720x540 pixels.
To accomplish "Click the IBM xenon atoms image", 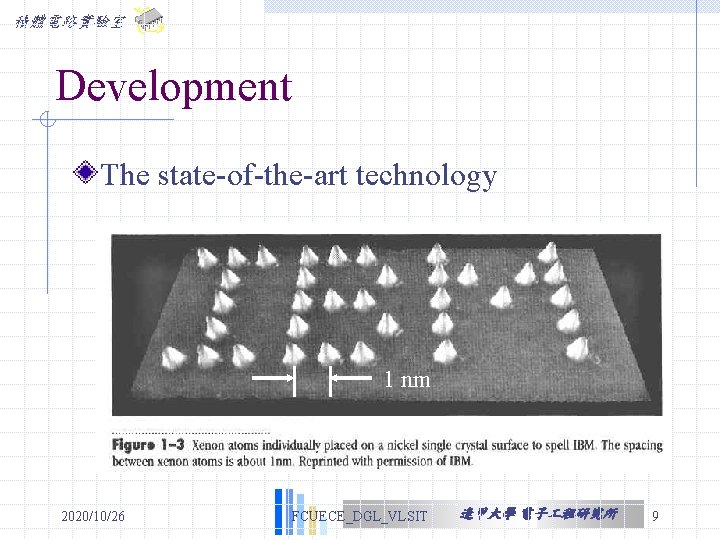I will 387,325.
